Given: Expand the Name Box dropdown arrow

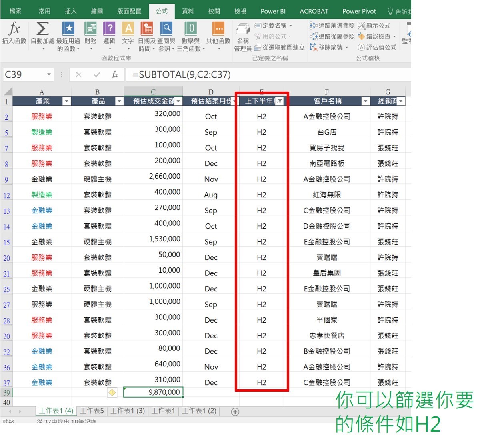Looking at the screenshot, I should click(49, 74).
